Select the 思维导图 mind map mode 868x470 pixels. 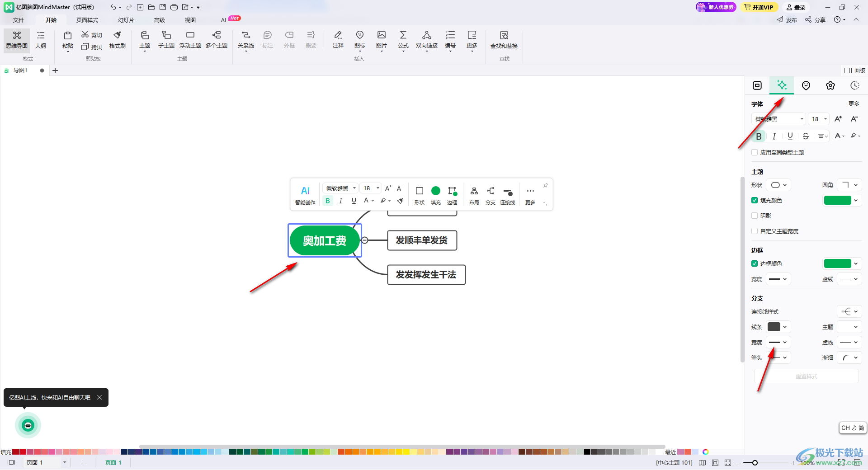(17, 40)
